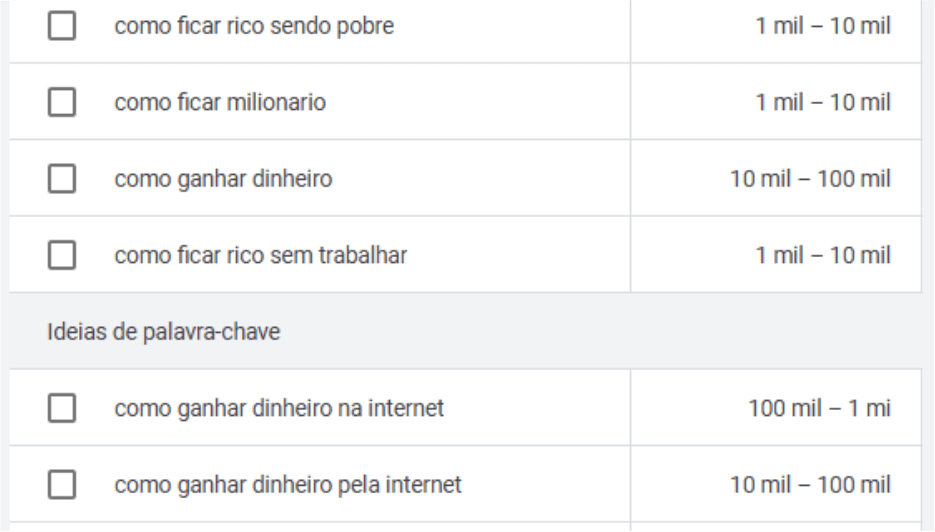935x532 pixels.
Task: Click the '100 mil – 1 mi' volume value
Action: click(x=819, y=408)
